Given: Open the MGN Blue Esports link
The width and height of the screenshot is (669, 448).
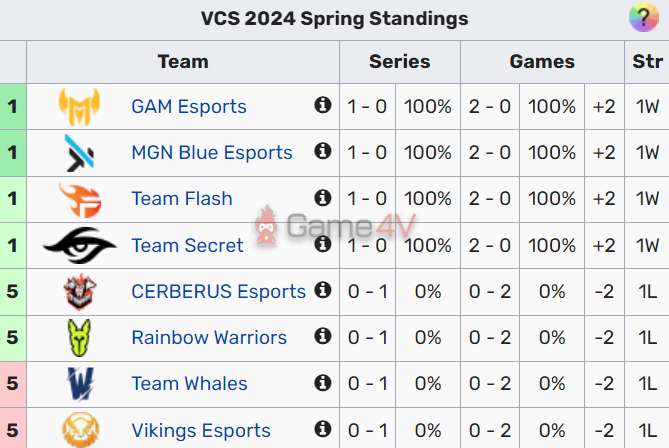Looking at the screenshot, I should [x=212, y=152].
